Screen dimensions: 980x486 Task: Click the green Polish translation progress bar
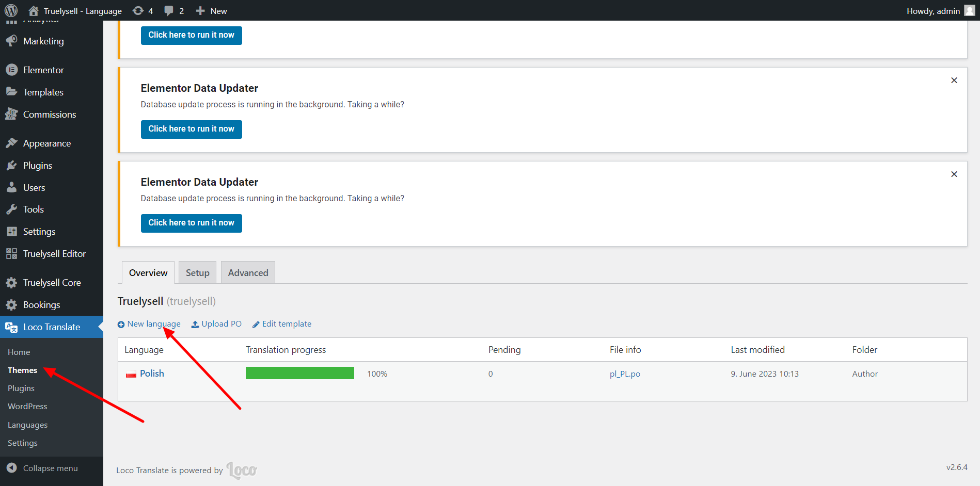click(x=299, y=374)
